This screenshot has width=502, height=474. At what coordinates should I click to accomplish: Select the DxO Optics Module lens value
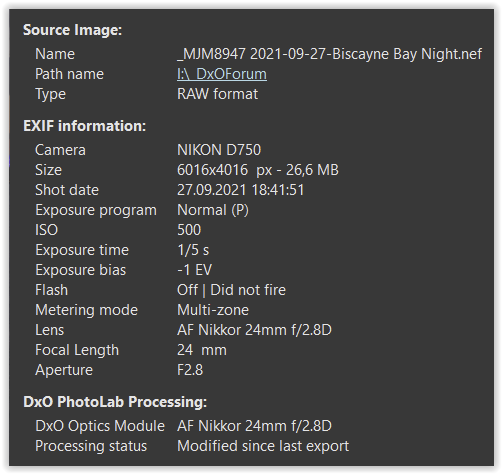[x=254, y=426]
